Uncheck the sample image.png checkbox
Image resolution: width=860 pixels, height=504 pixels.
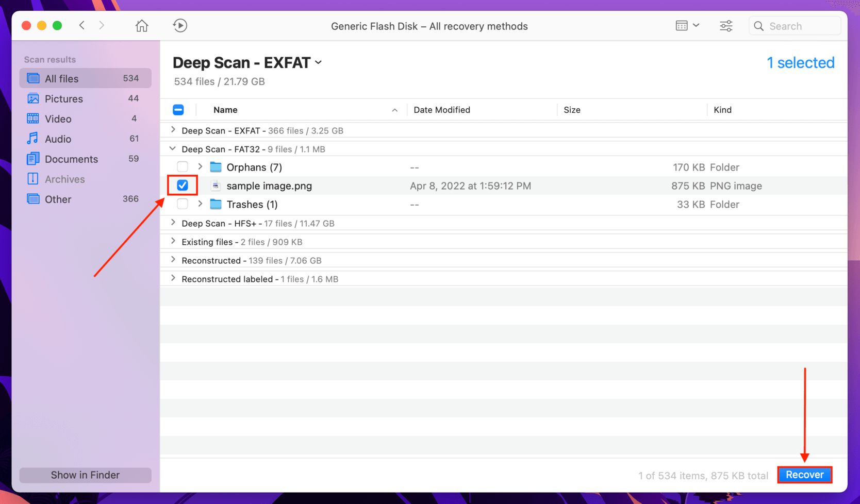tap(183, 186)
